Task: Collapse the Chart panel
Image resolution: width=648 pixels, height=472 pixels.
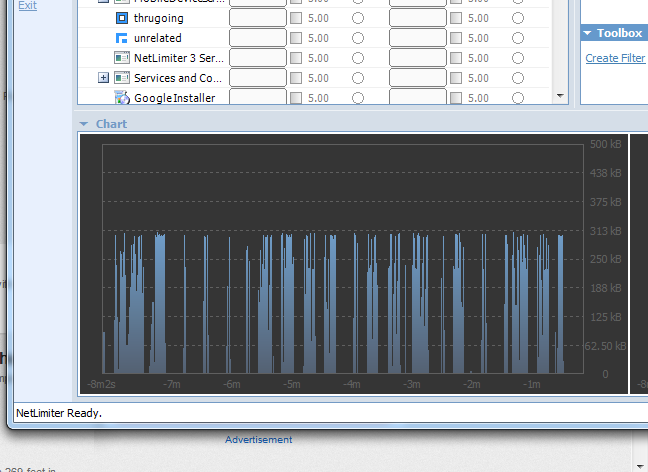Action: point(84,124)
